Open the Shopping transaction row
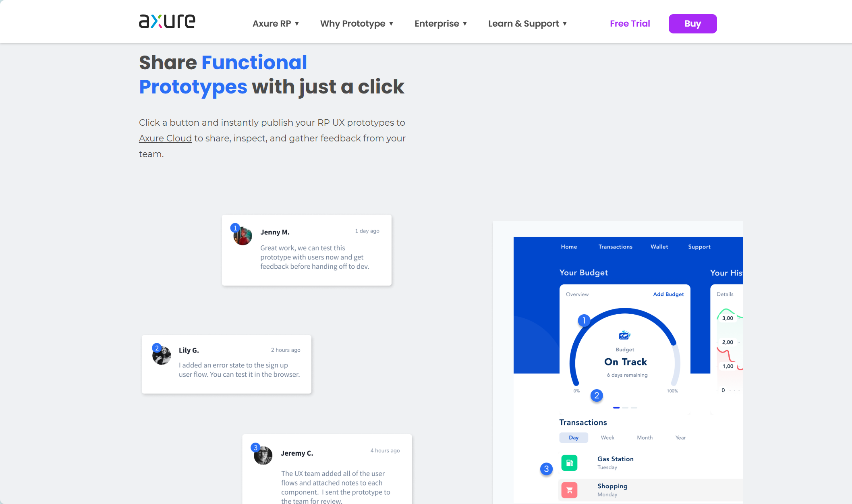 point(651,490)
